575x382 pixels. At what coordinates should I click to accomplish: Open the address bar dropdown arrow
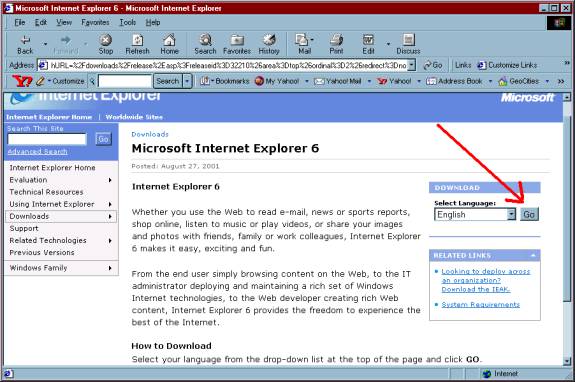point(412,65)
